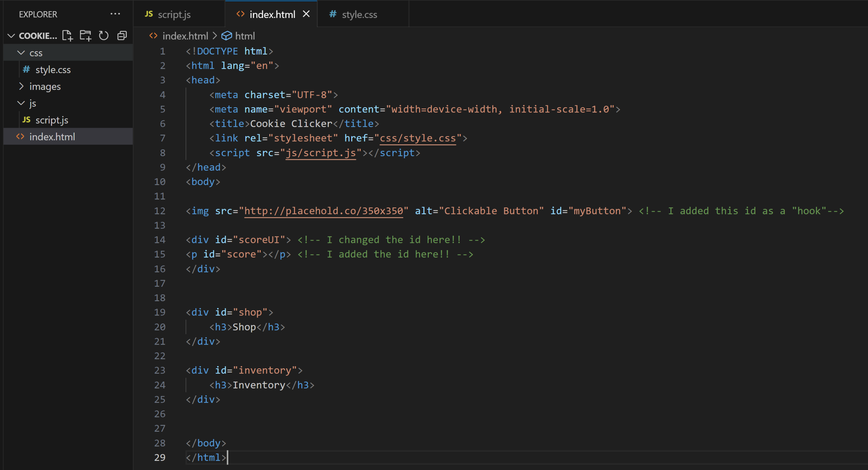Collapse all folders in Explorer
This screenshot has height=470, width=868.
(122, 36)
